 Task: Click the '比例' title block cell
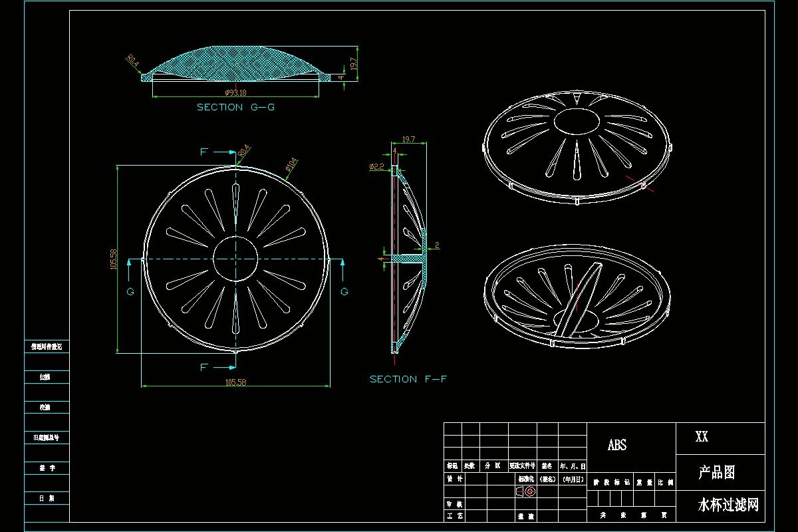pos(666,483)
